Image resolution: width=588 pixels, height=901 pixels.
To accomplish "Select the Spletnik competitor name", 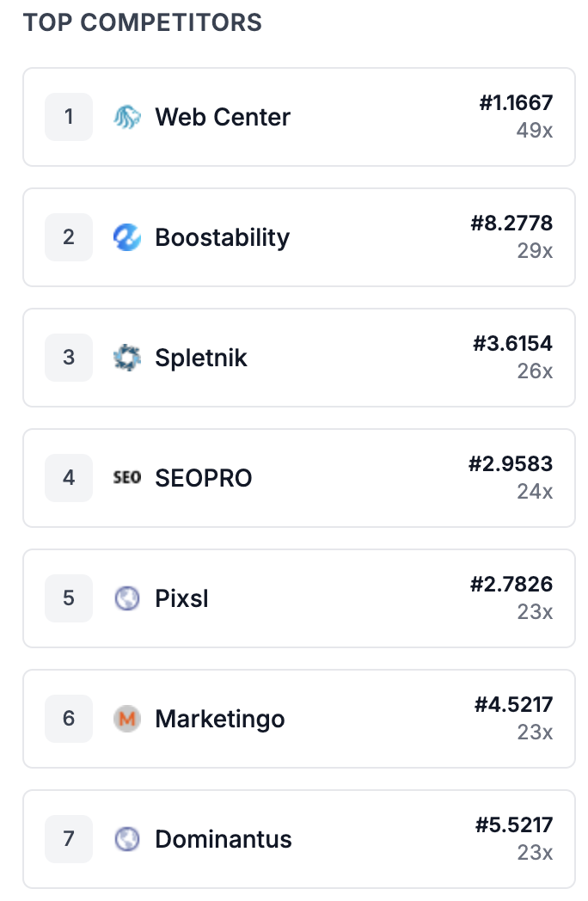I will [201, 358].
